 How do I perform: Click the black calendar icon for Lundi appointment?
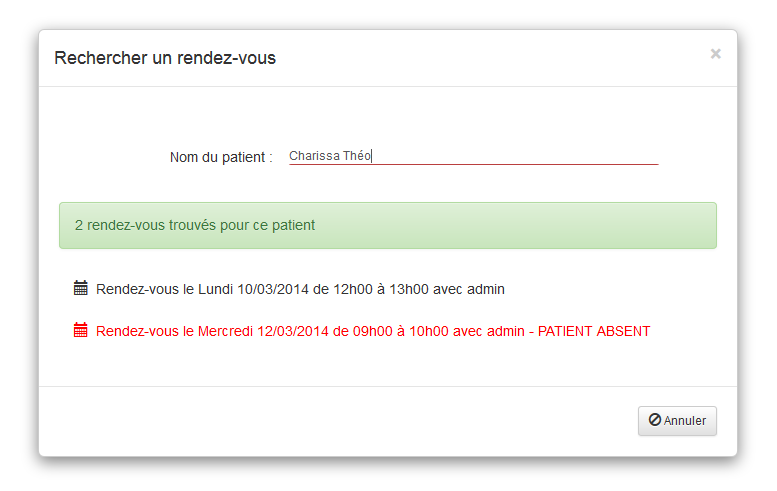81,288
